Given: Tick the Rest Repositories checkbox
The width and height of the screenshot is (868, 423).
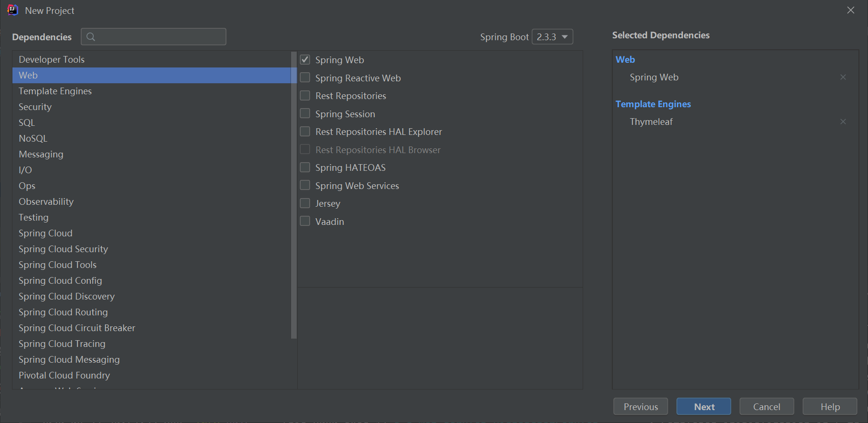Looking at the screenshot, I should click(x=305, y=96).
